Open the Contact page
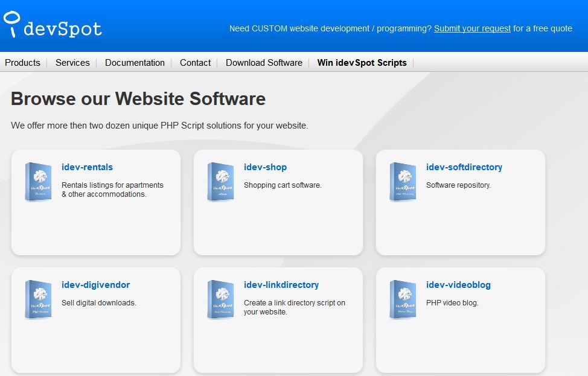 tap(195, 63)
